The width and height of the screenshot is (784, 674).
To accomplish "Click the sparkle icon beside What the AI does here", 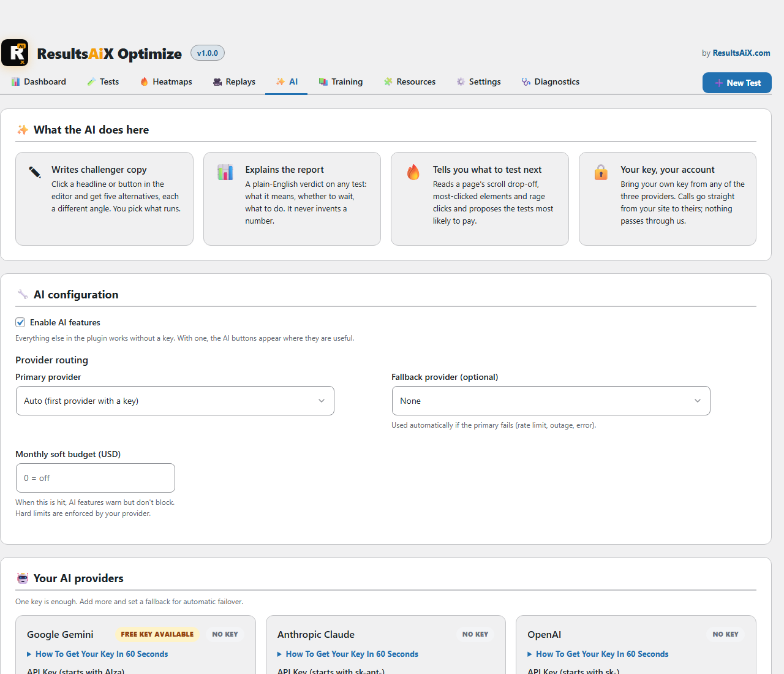I will tap(23, 130).
